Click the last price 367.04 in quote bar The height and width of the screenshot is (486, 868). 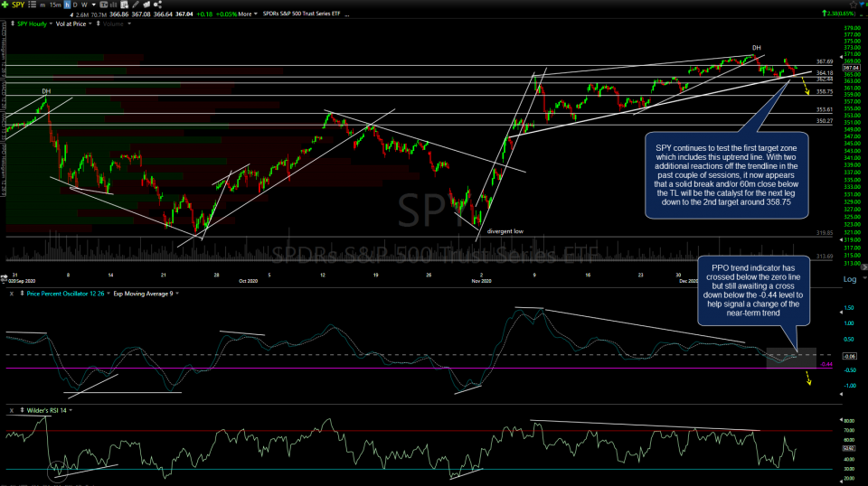[184, 14]
